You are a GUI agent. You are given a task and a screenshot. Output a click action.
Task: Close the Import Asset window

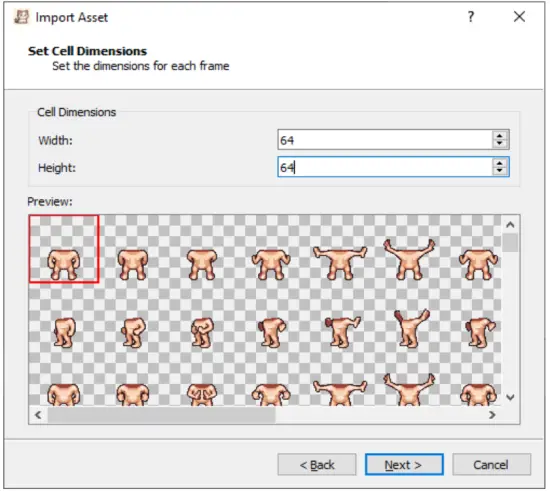pyautogui.click(x=519, y=16)
